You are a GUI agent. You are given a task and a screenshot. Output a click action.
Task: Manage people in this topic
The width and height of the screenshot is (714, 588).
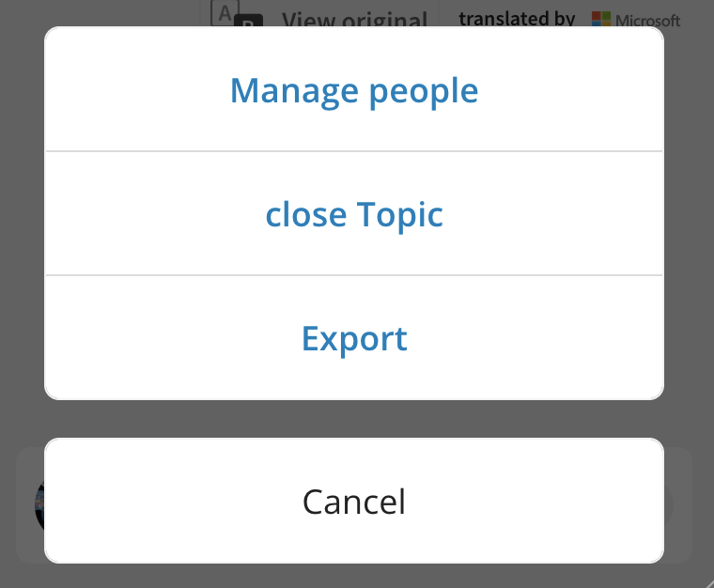point(354,89)
